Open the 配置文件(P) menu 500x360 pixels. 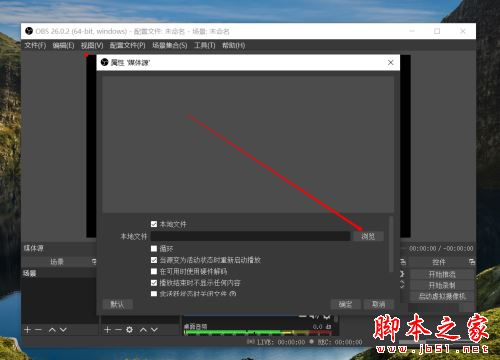[x=128, y=45]
